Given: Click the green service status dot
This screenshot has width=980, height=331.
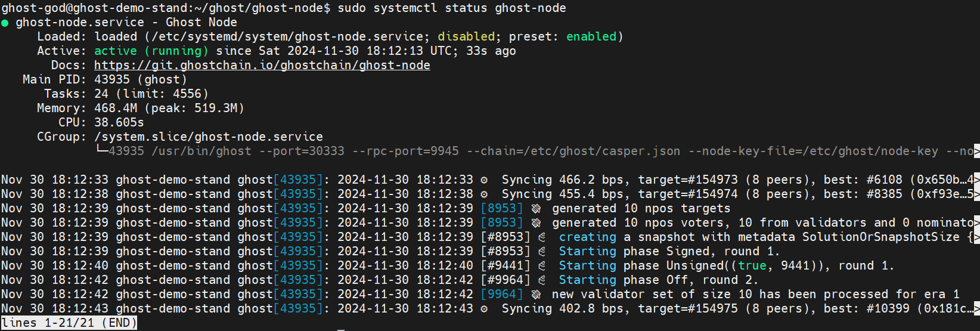Looking at the screenshot, I should pyautogui.click(x=5, y=23).
